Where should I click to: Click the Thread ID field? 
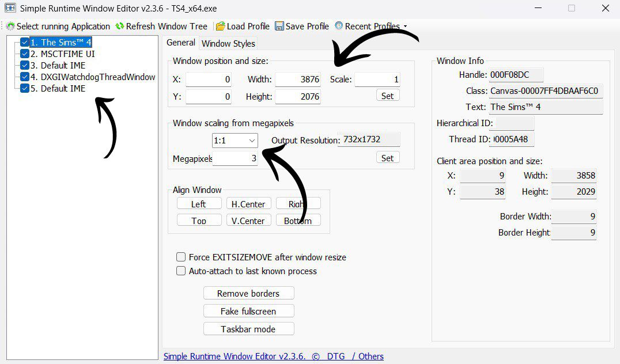[512, 139]
